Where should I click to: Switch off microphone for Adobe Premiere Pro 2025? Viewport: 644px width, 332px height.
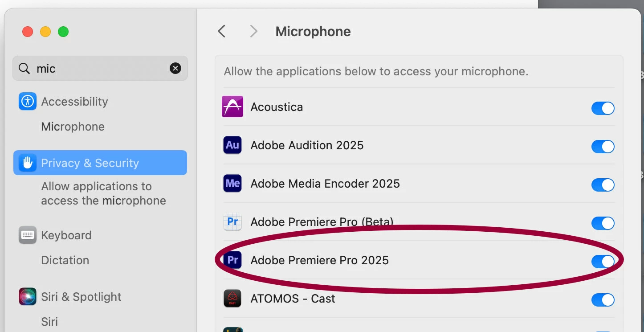point(603,262)
